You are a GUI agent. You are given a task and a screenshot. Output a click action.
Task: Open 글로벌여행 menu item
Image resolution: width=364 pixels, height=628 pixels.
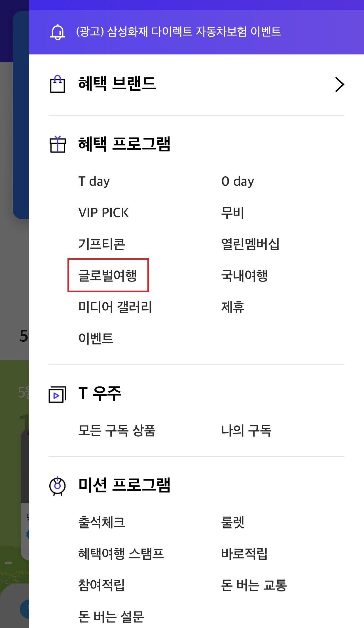click(108, 275)
